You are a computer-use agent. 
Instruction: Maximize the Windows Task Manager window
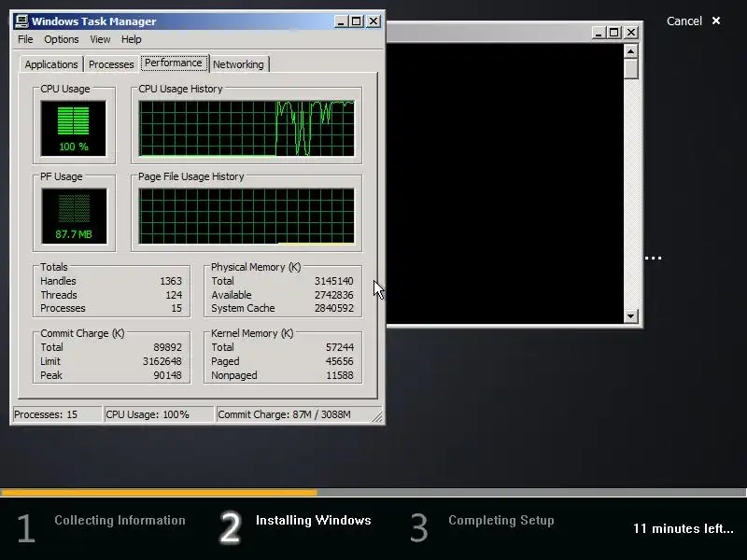(x=357, y=21)
